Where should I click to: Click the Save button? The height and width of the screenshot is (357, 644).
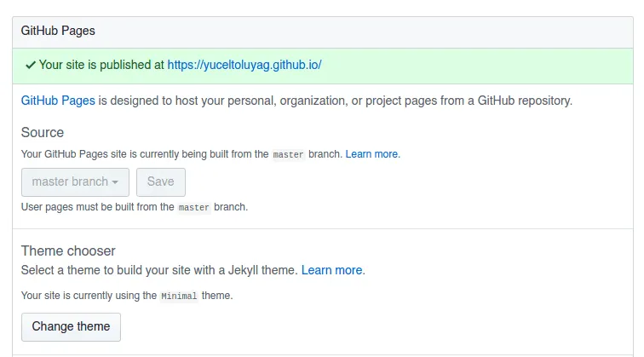pyautogui.click(x=161, y=182)
